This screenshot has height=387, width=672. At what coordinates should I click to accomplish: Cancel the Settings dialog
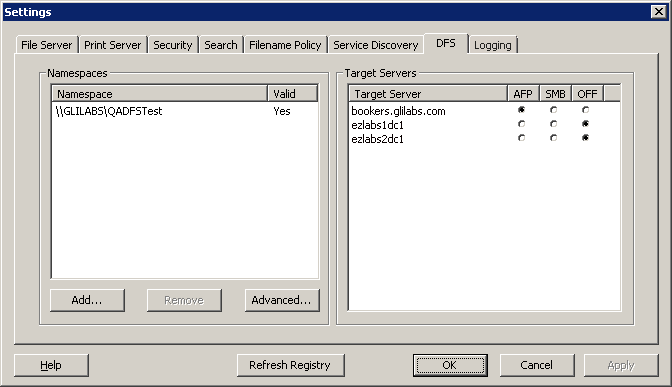click(x=537, y=365)
